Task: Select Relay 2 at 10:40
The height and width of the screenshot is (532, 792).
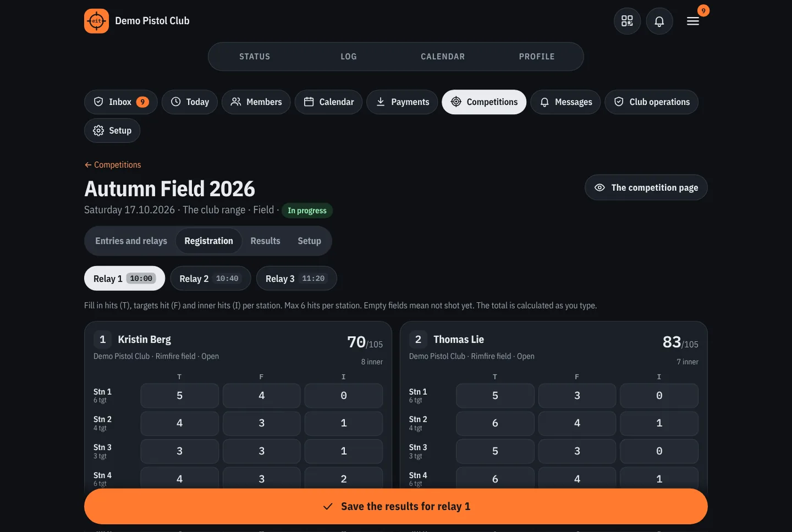Action: click(211, 278)
